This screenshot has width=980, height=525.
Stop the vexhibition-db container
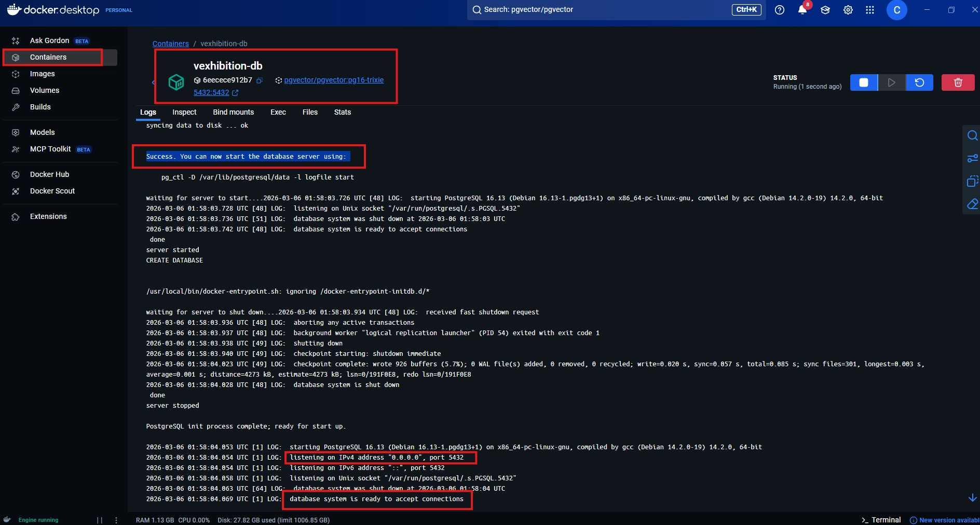click(864, 82)
